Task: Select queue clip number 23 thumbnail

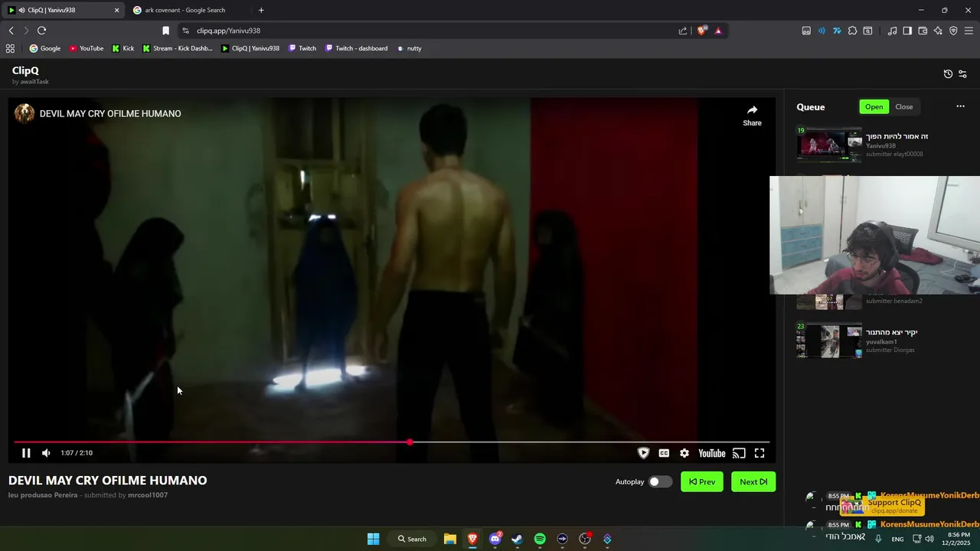Action: [x=829, y=341]
